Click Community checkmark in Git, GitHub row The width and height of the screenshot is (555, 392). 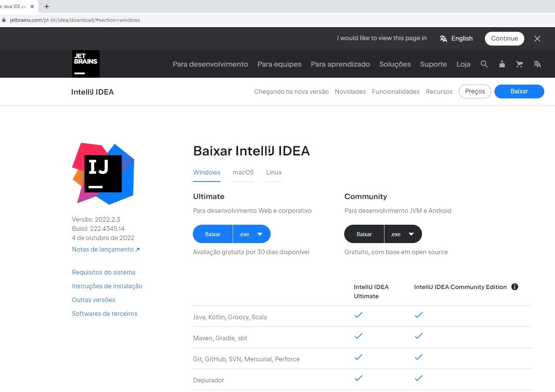pyautogui.click(x=419, y=357)
